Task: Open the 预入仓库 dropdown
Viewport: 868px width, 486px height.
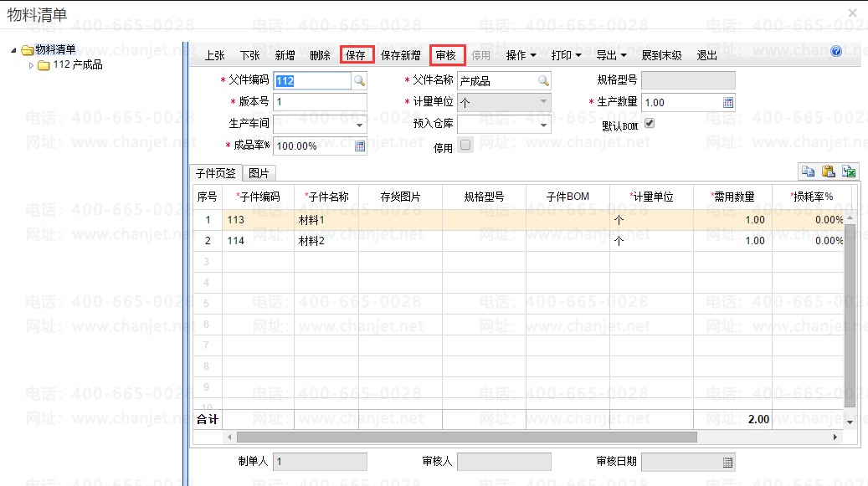Action: (543, 125)
